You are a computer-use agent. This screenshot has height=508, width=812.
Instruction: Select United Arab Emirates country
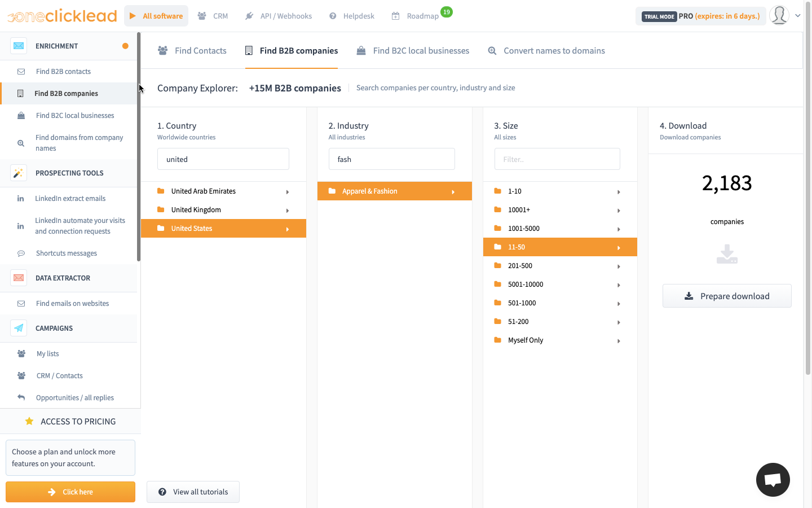pos(223,191)
